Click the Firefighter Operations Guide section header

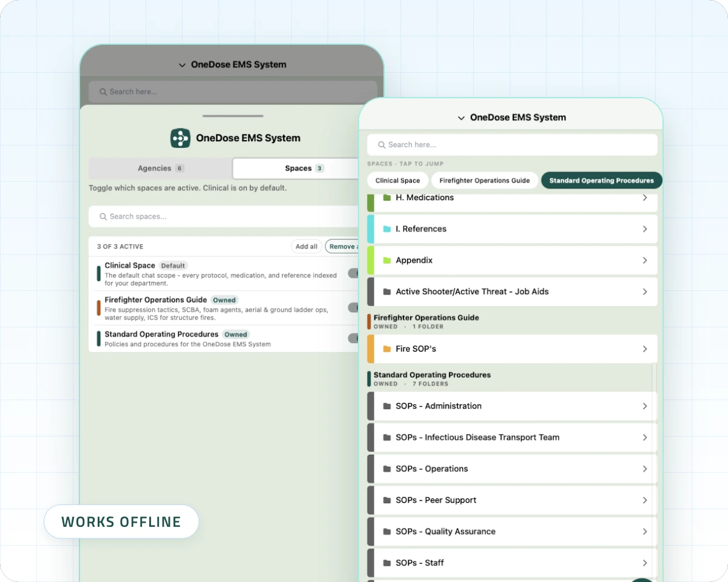(x=426, y=321)
